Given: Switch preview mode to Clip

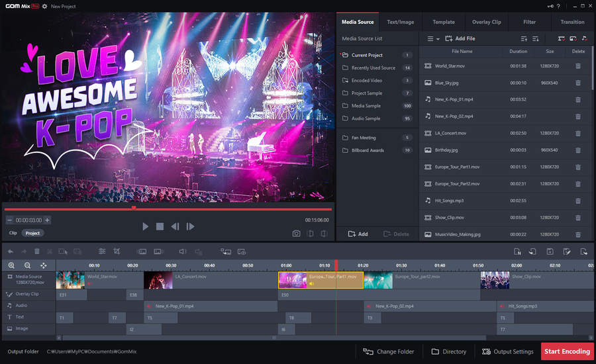Looking at the screenshot, I should 13,233.
